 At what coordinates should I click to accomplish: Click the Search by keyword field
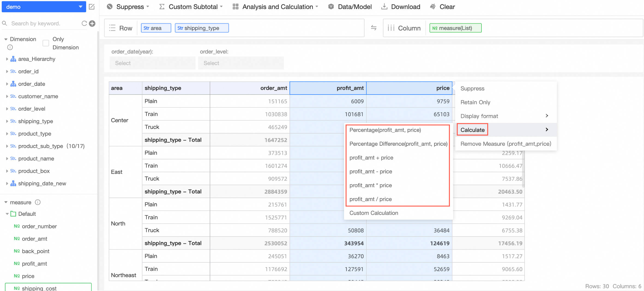[44, 23]
